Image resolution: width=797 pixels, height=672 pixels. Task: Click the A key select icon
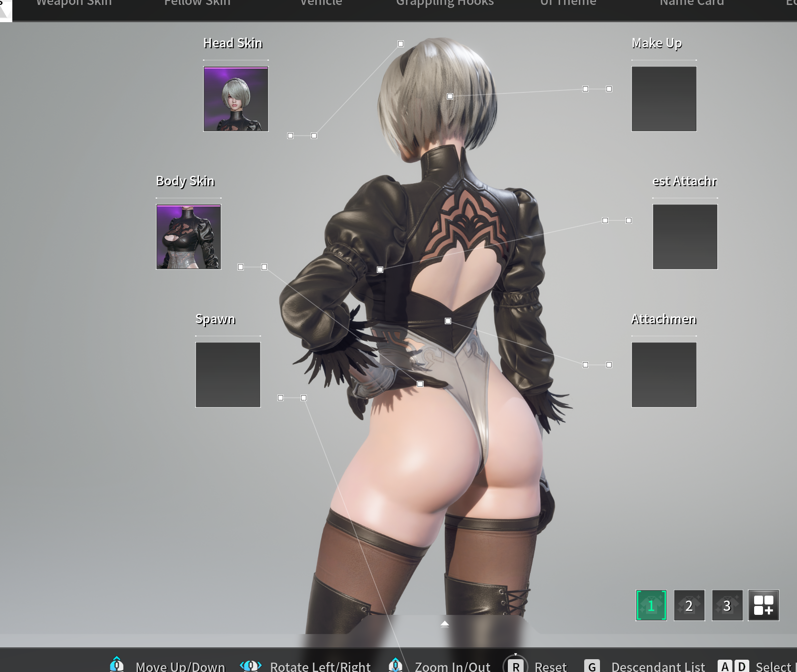pos(725,666)
